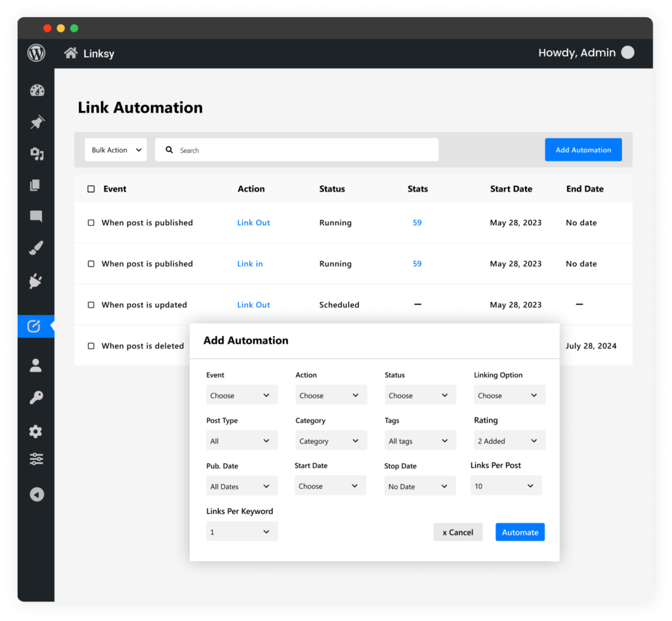Open the sliders options icon in sidebar

(37, 459)
